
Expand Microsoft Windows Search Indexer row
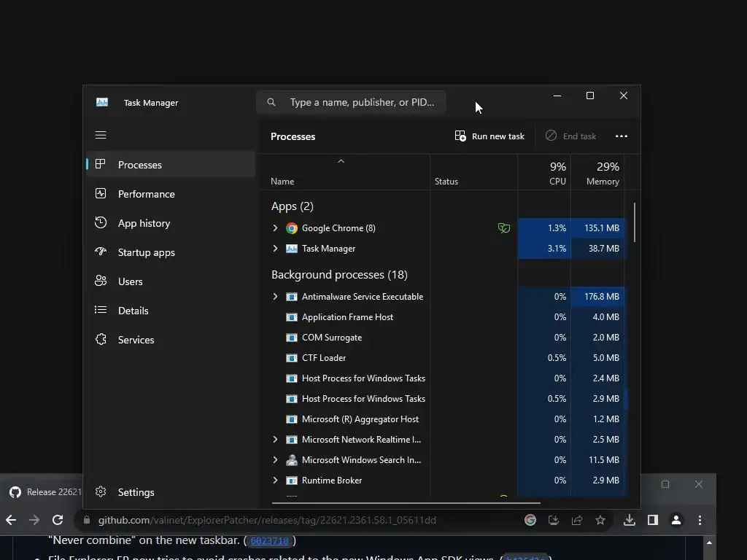275,460
